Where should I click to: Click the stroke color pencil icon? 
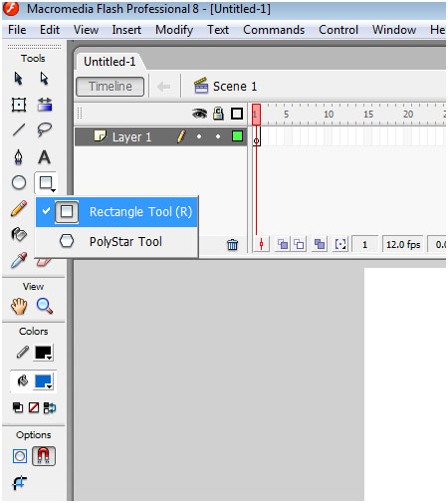tap(23, 353)
